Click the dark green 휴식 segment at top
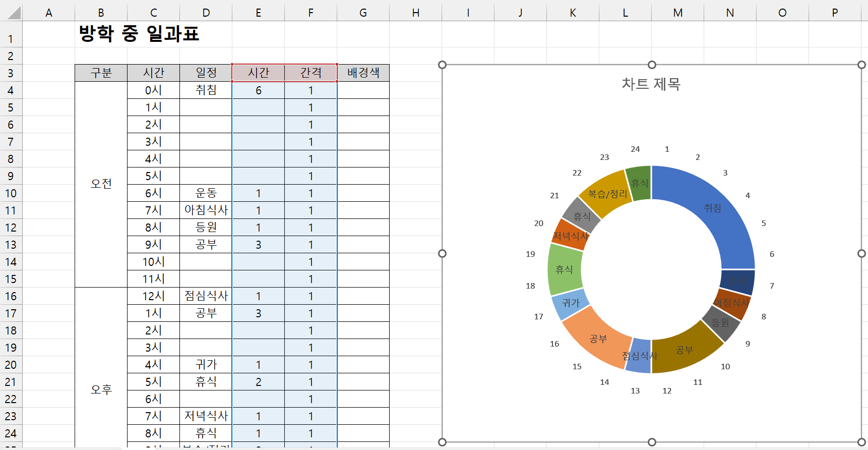 pos(639,183)
